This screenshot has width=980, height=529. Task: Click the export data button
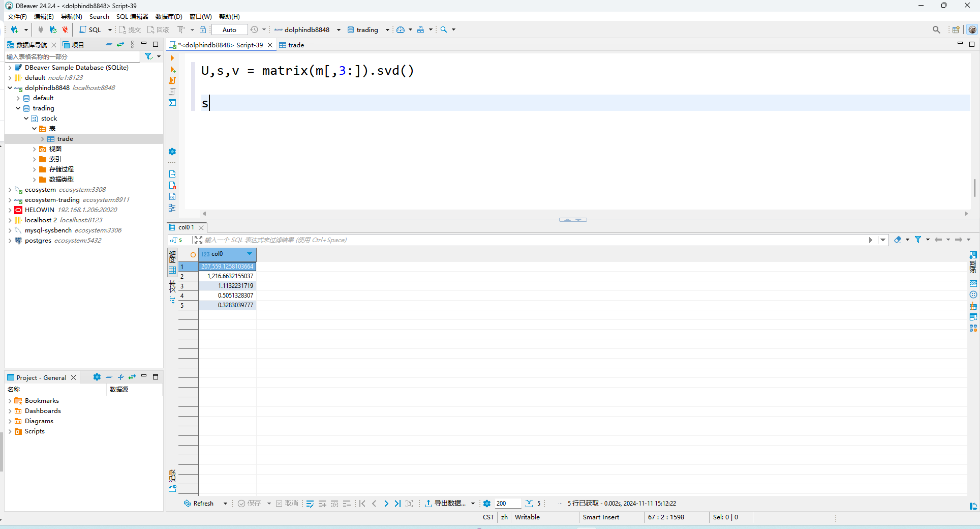point(446,504)
